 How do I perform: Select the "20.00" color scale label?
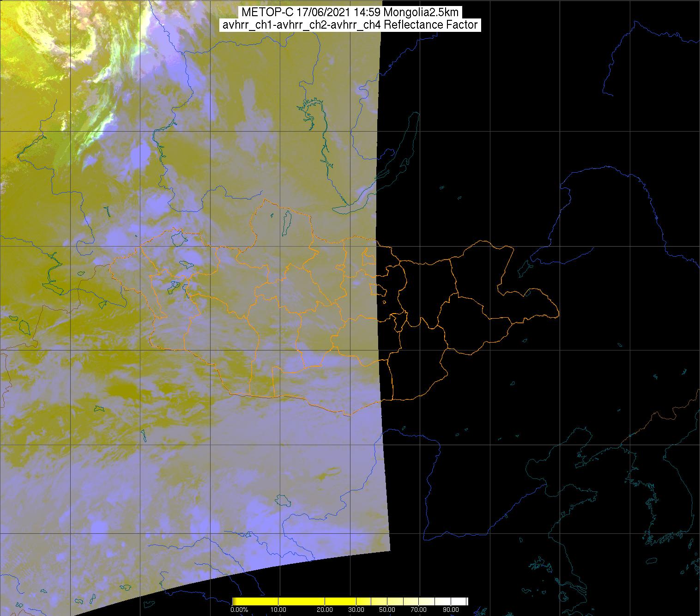326,610
